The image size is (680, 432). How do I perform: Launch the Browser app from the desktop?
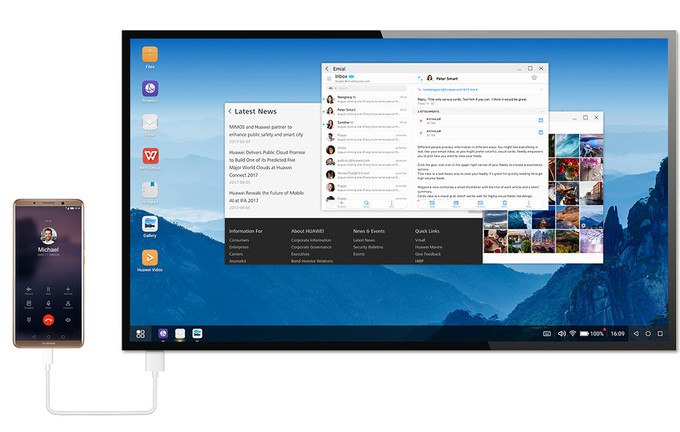click(150, 88)
